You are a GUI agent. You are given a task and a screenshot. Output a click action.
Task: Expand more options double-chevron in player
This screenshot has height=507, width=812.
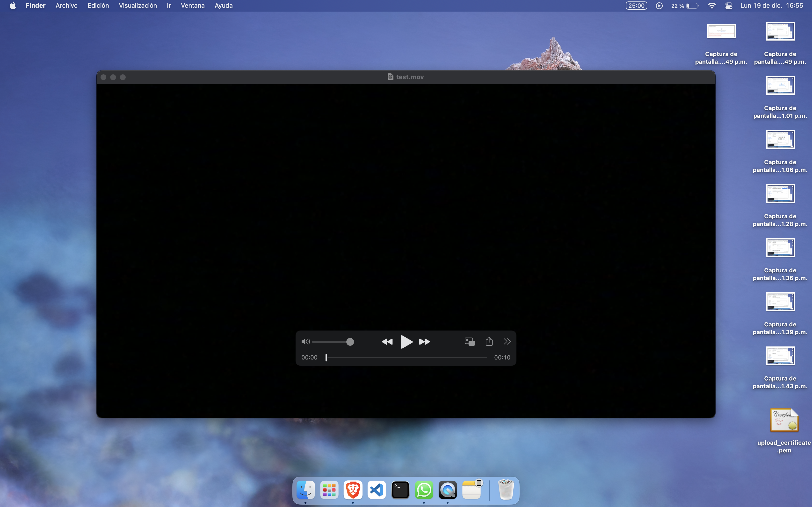pos(507,341)
